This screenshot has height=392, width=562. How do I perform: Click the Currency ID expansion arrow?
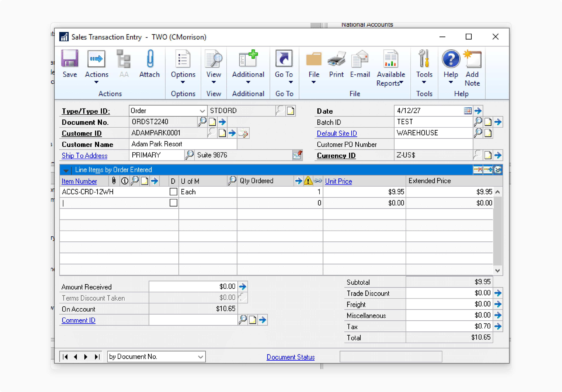(498, 155)
